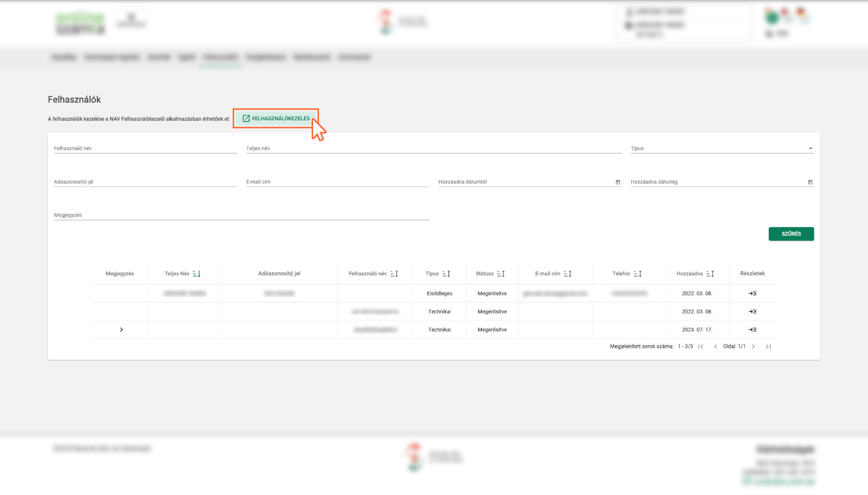Screen dimensions: 868x495
Task: Open details of the Elsődleges user row
Action: coord(752,294)
